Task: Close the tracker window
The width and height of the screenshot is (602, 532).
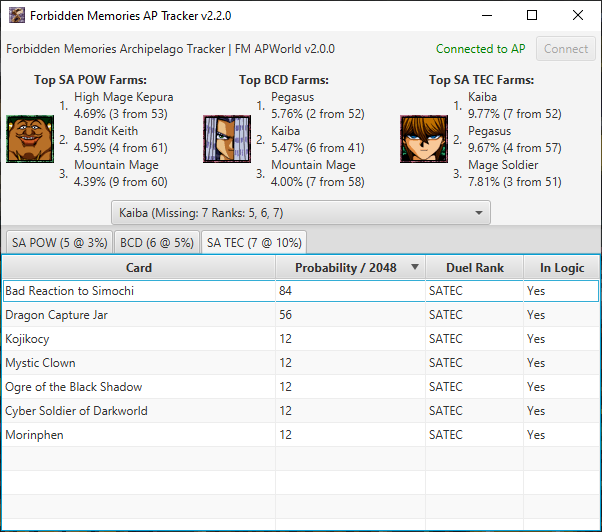Action: point(577,15)
